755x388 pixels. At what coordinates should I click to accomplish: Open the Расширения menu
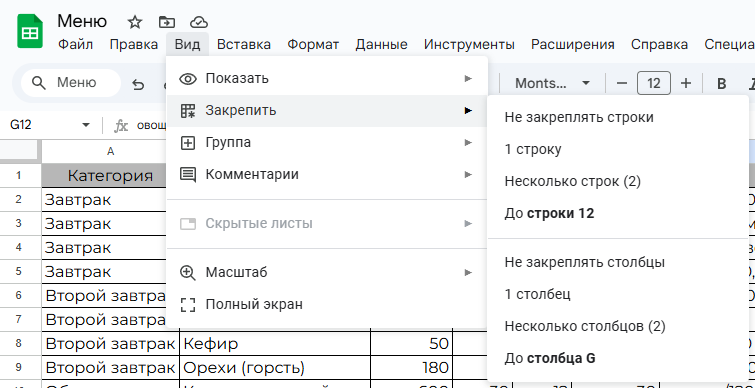click(573, 45)
